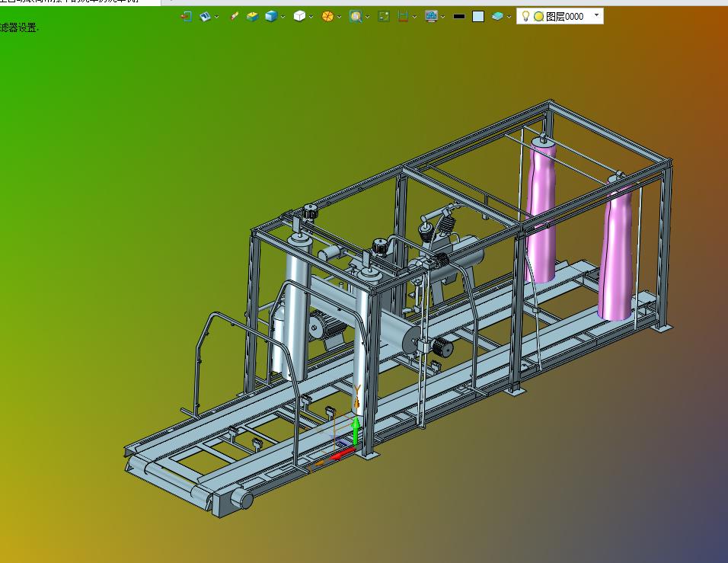Click the blue shaded cube icon

pyautogui.click(x=271, y=16)
